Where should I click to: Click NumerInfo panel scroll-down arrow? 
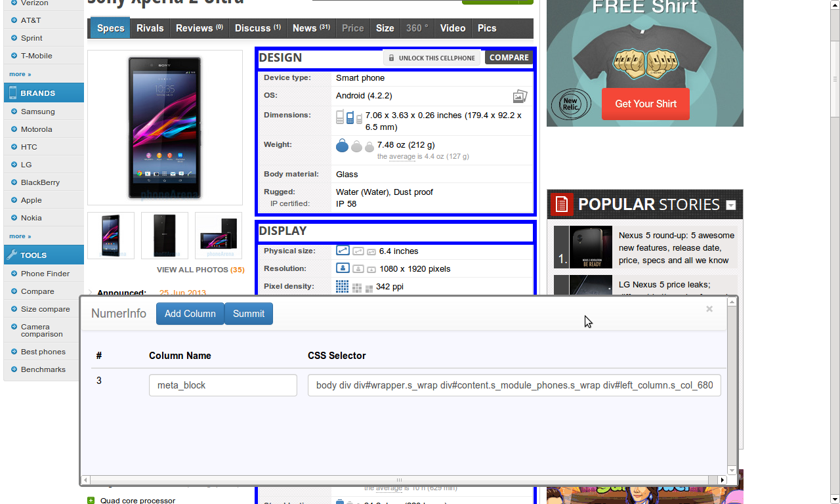[x=732, y=471]
